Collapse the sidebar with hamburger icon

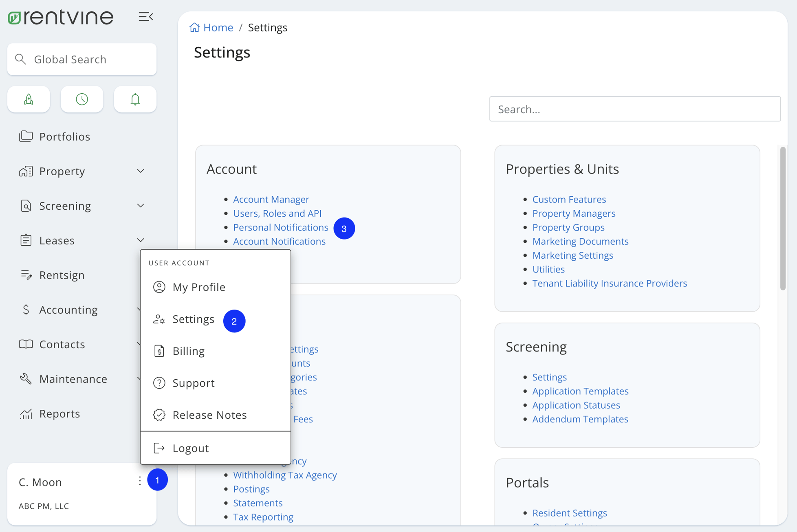tap(145, 17)
